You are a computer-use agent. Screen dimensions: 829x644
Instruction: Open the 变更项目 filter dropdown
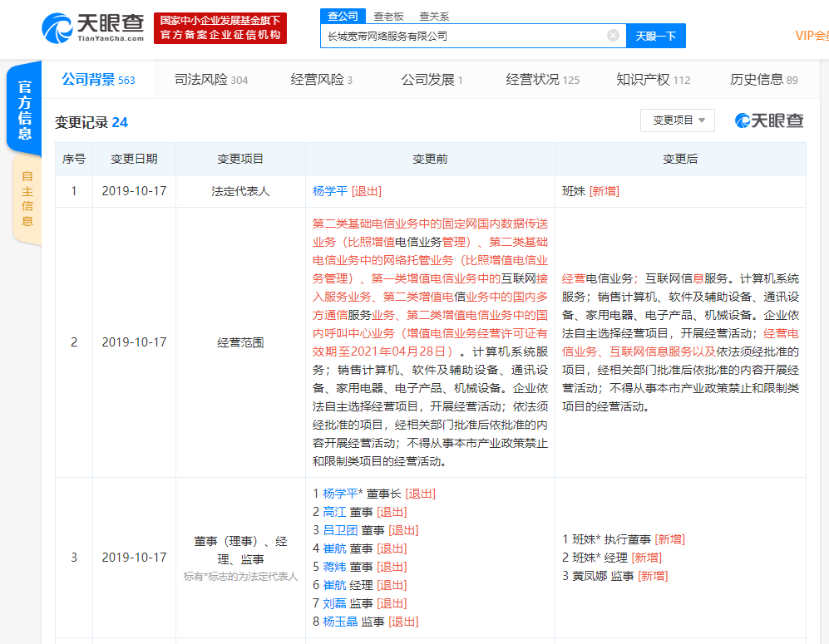(x=677, y=120)
